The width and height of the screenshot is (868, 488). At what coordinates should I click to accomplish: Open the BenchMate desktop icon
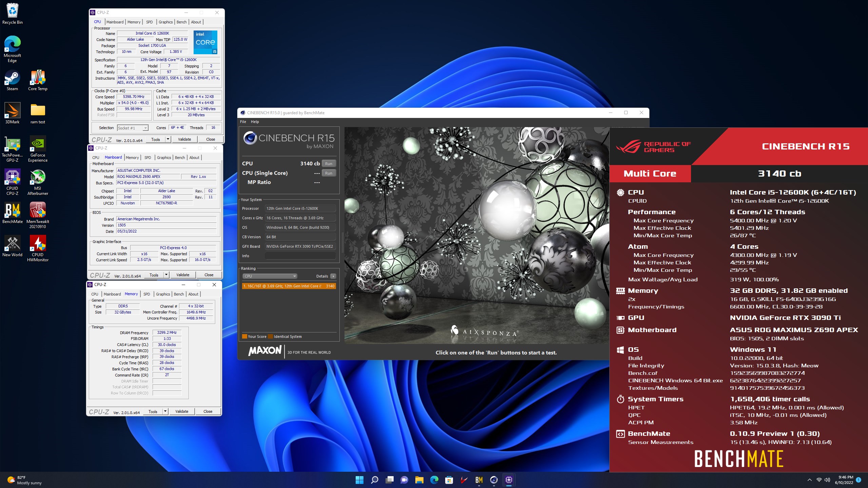point(12,213)
